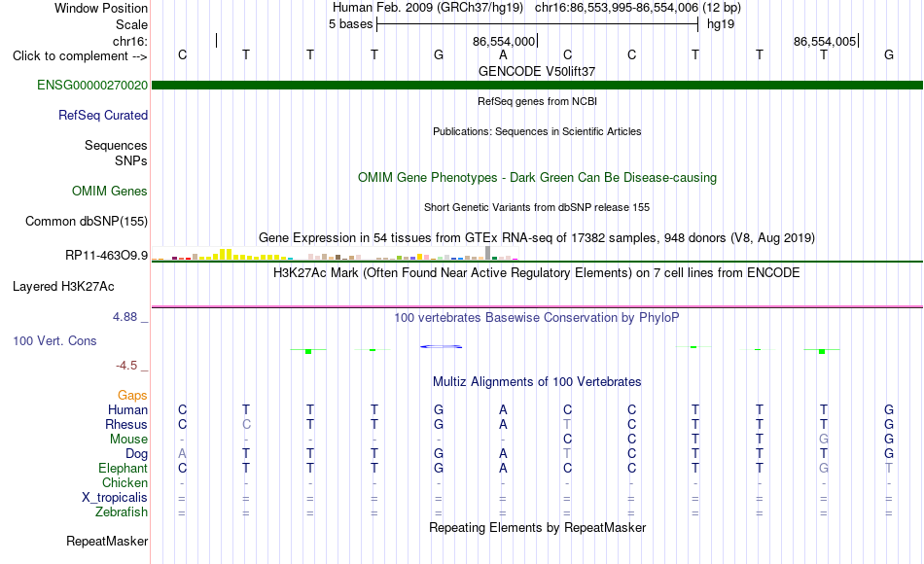Image resolution: width=924 pixels, height=564 pixels.
Task: Click the 86,554,005 ruler coordinate
Action: pyautogui.click(x=825, y=41)
